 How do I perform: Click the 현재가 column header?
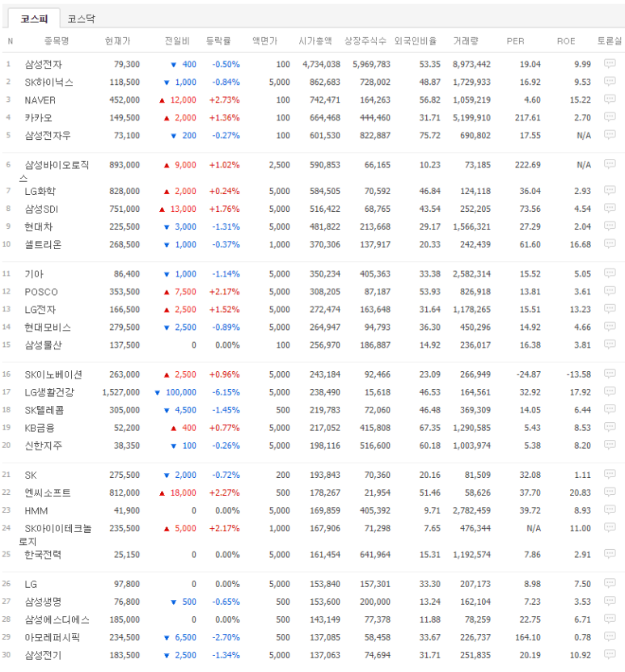[117, 40]
